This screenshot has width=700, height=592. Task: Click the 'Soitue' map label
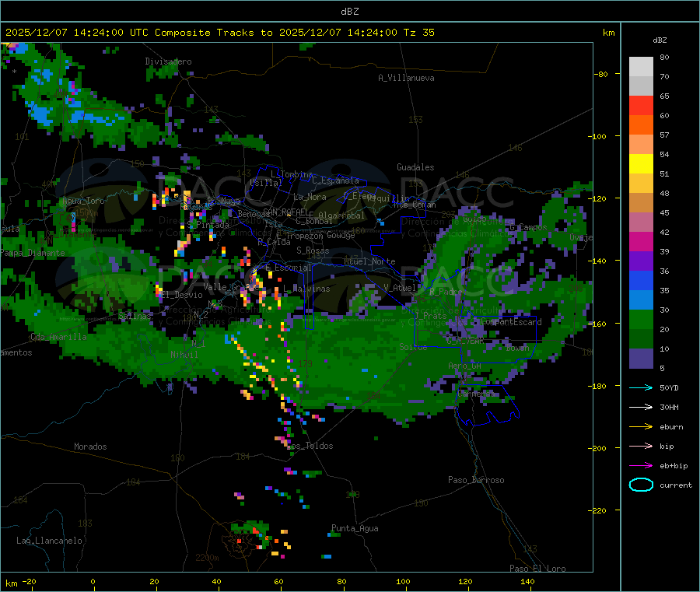coord(413,347)
